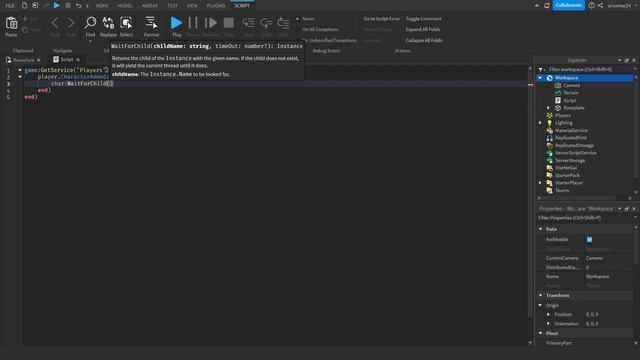Collapse the Workspace tree node
The height and width of the screenshot is (360, 640).
coord(540,78)
